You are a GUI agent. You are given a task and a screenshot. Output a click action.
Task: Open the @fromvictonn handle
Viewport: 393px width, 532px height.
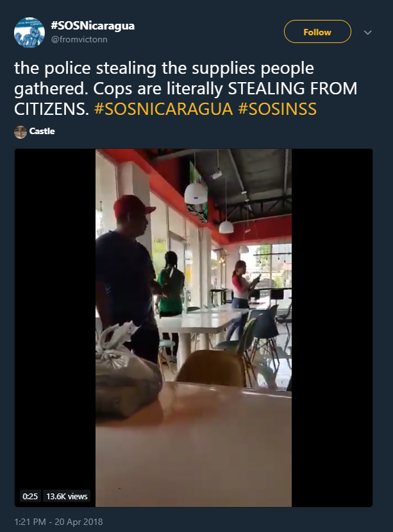pyautogui.click(x=79, y=39)
